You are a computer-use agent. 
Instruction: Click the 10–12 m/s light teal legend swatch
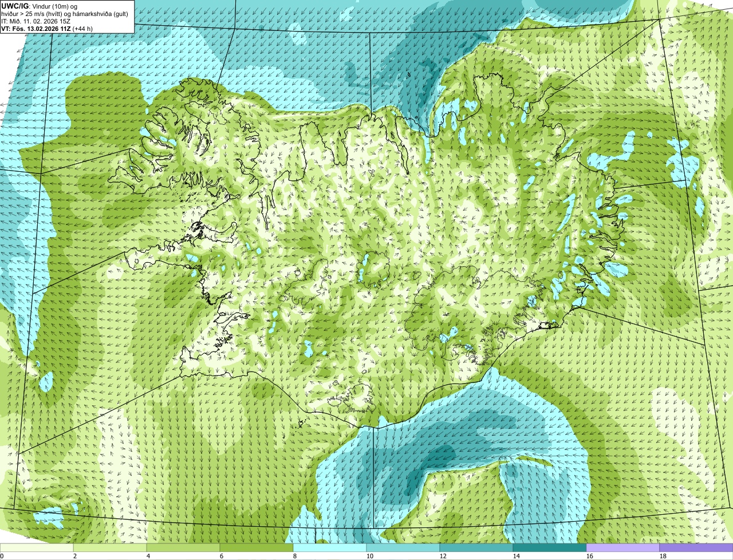pyautogui.click(x=403, y=547)
